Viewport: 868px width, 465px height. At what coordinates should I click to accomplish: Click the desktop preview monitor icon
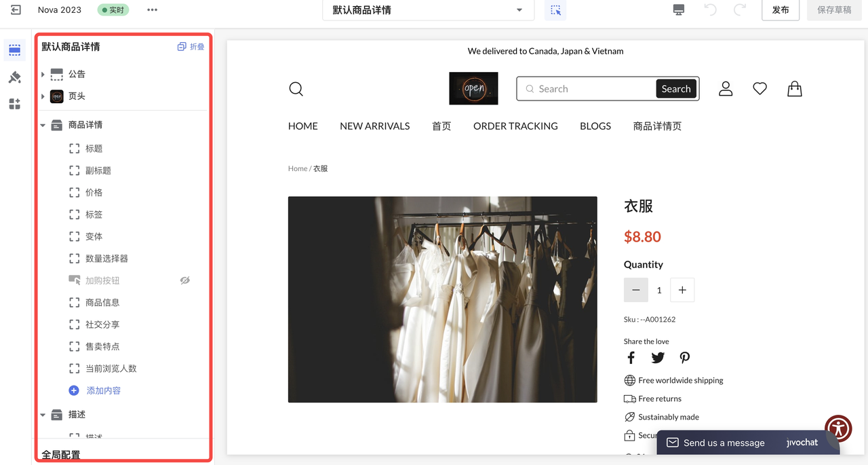point(677,10)
